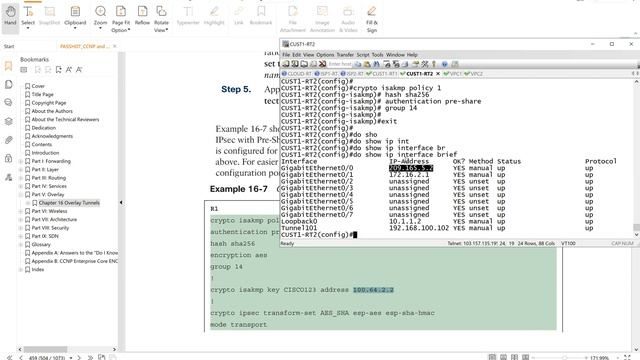Image resolution: width=640 pixels, height=360 pixels.
Task: Go to previous page in status bar
Action: [21, 358]
